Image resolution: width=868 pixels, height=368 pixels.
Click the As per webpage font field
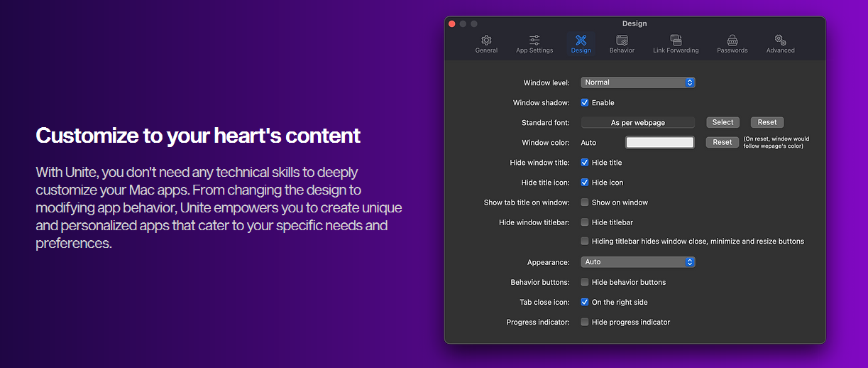pyautogui.click(x=637, y=122)
